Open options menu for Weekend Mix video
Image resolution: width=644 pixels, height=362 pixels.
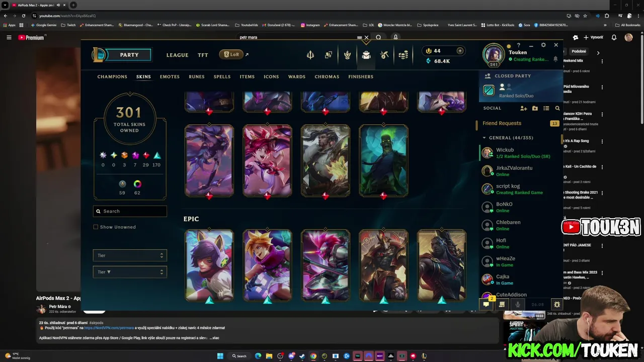point(602,61)
